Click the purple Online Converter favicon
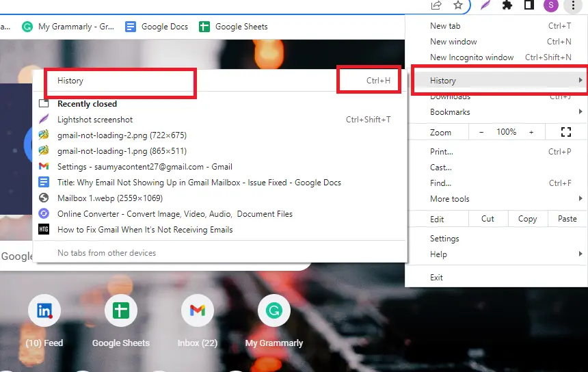 point(44,213)
